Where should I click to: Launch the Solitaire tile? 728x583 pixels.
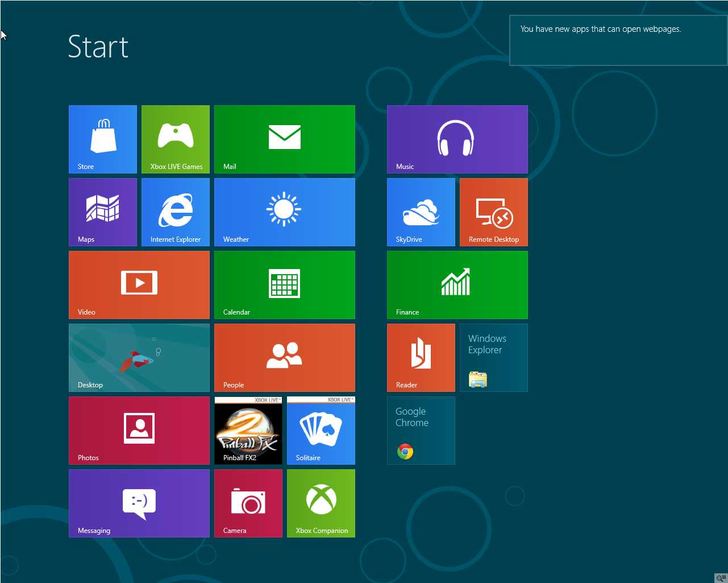click(x=321, y=431)
